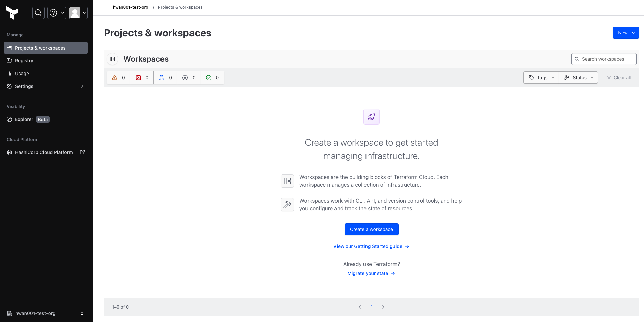Focus the Search workspaces field
The image size is (644, 322).
click(x=604, y=59)
